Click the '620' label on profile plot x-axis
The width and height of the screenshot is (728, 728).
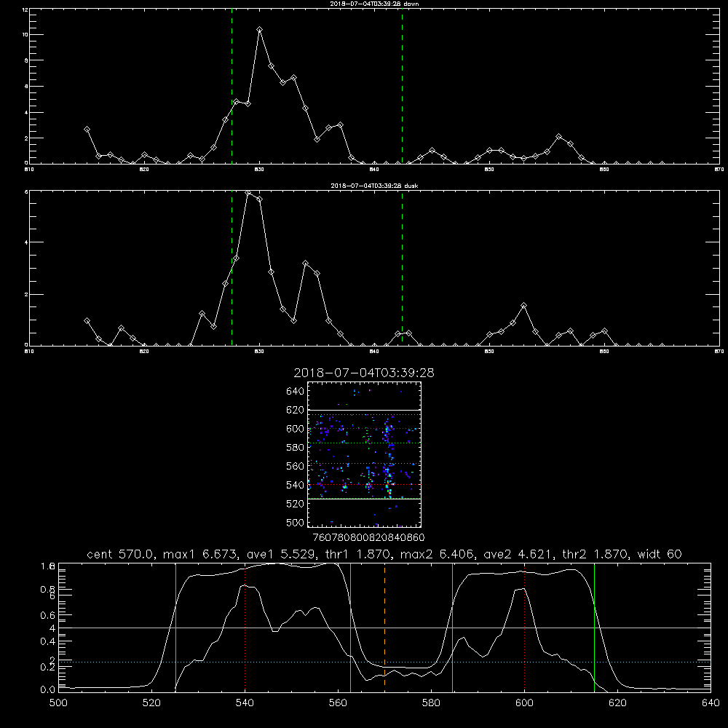(617, 703)
